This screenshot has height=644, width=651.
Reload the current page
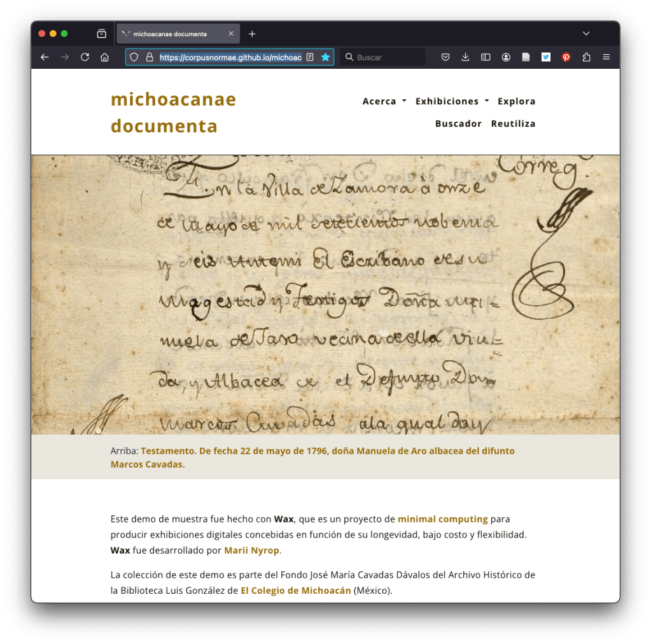(x=85, y=57)
